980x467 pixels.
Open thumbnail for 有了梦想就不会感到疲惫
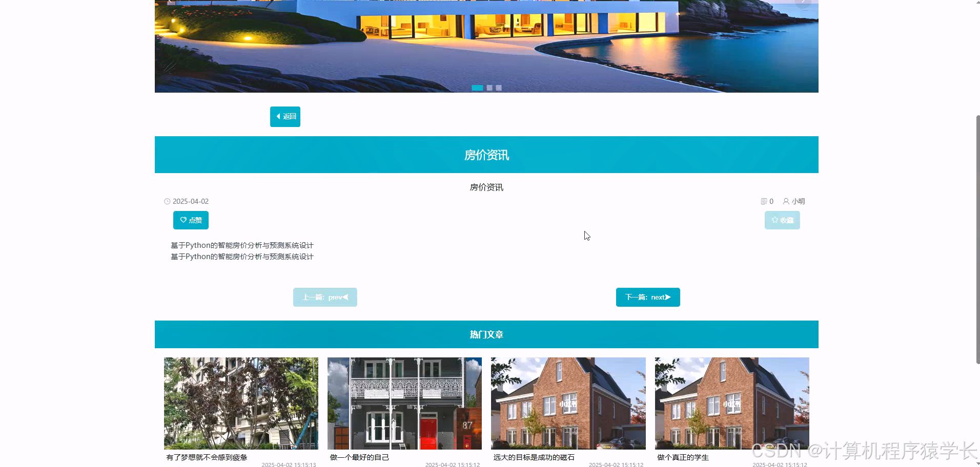click(241, 404)
